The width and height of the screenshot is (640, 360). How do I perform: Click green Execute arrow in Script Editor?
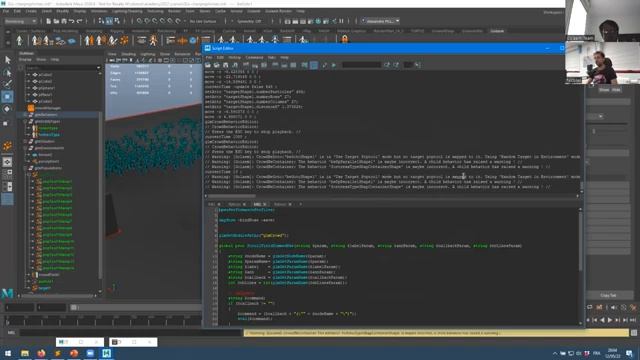coord(333,65)
